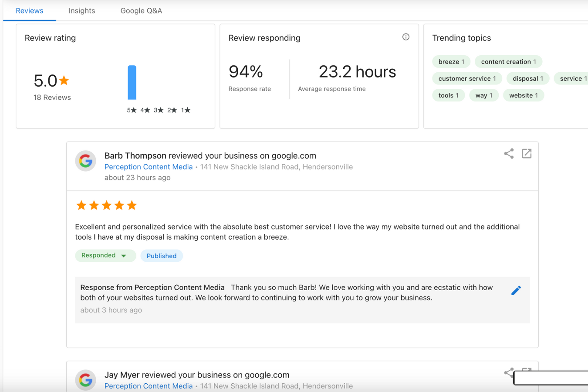Click Google logo beside Barb Thompson's review
The height and width of the screenshot is (392, 588).
click(x=86, y=161)
